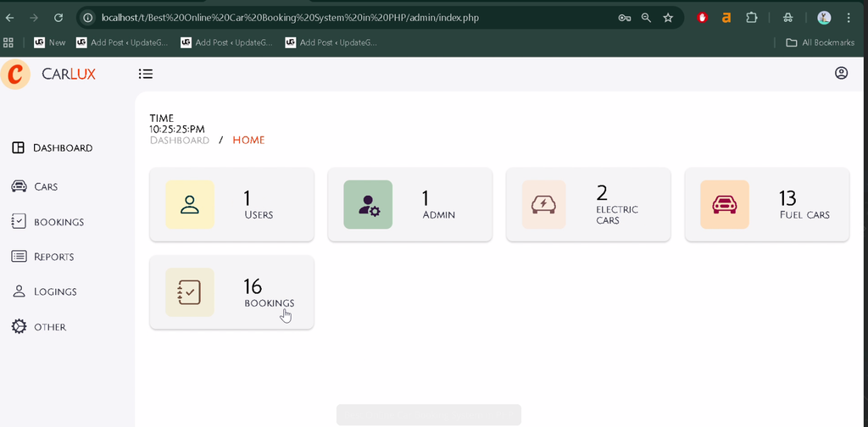Image resolution: width=868 pixels, height=427 pixels.
Task: Open Cars in the sidebar menu
Action: coord(46,187)
